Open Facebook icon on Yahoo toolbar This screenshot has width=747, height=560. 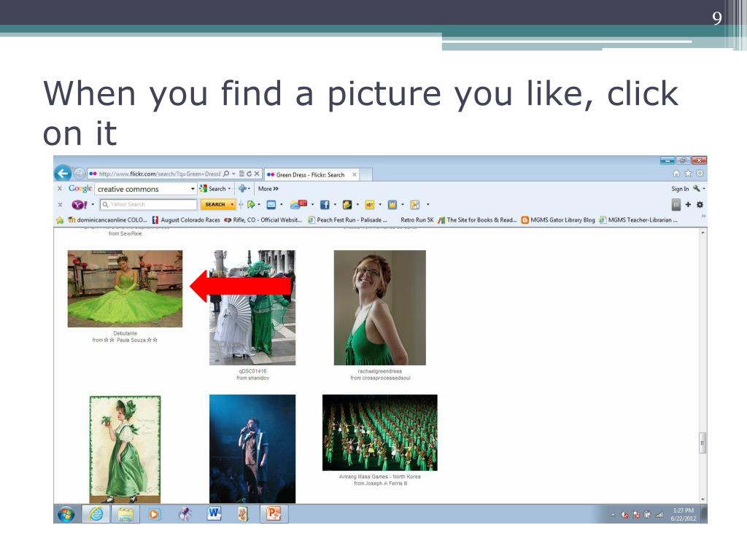(x=325, y=205)
